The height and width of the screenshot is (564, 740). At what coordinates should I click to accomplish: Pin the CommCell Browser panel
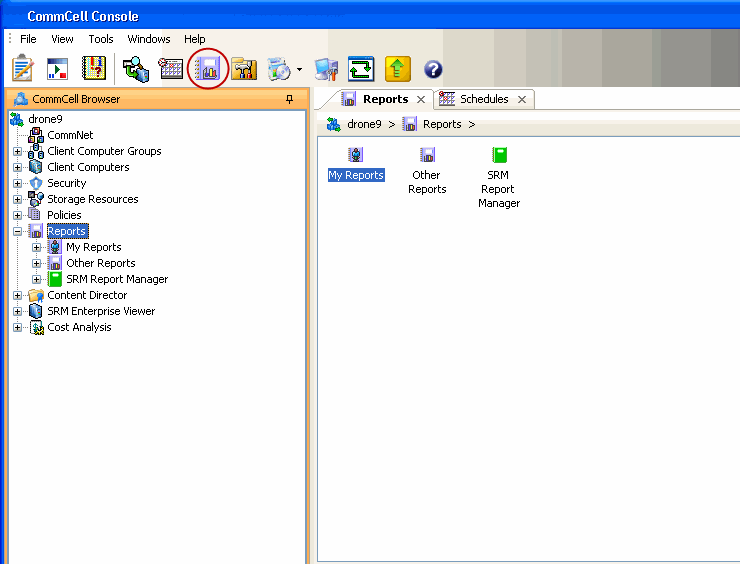(289, 99)
